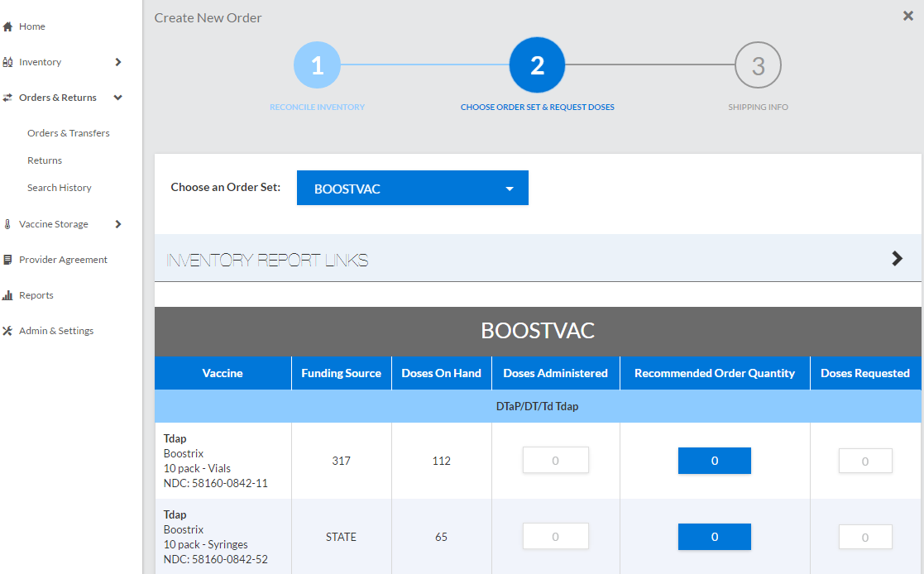Screen dimensions: 924x574
Task: Select Returns in the sidebar menu
Action: click(x=45, y=160)
